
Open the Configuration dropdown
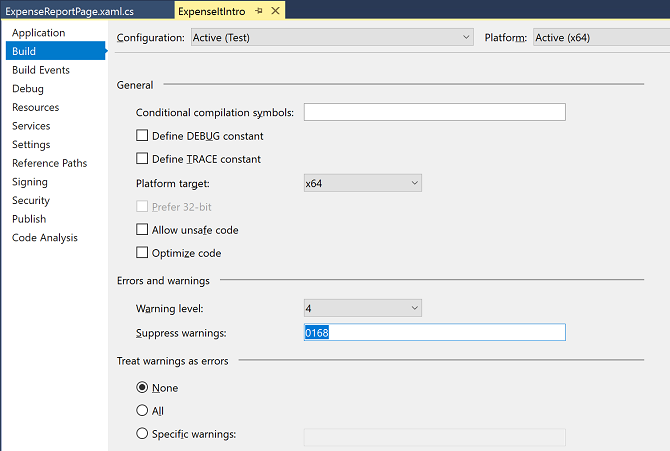click(x=332, y=38)
